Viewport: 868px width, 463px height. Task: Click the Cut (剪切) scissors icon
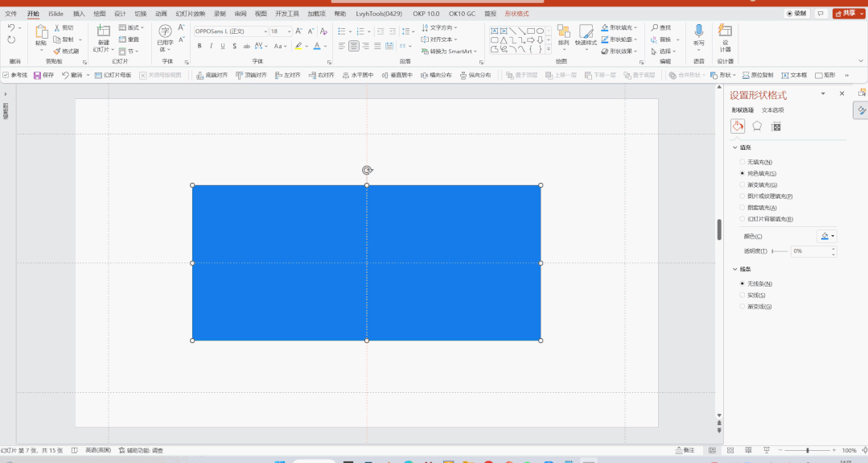tap(57, 27)
